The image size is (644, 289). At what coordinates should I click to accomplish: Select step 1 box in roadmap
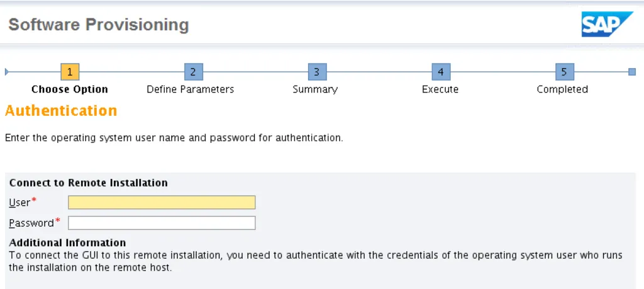tap(70, 72)
